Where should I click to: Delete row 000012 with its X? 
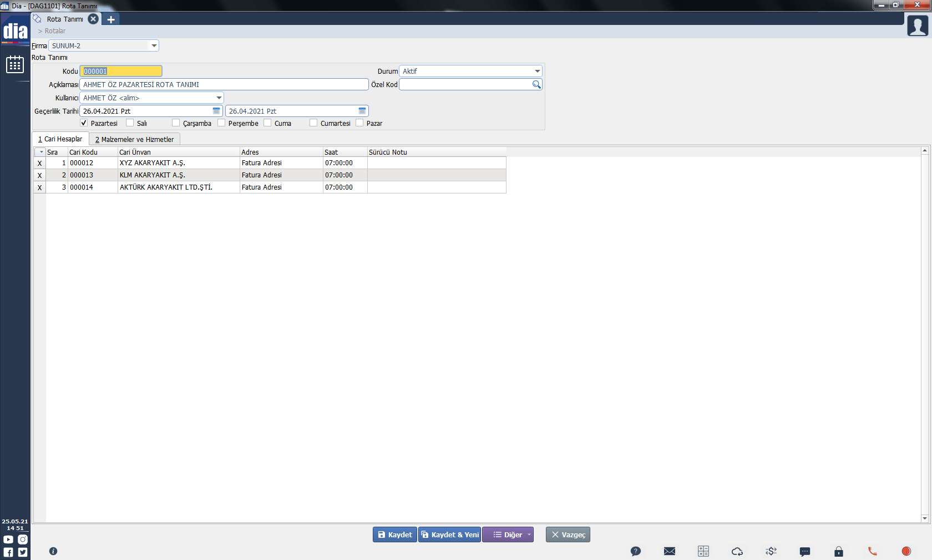(x=39, y=163)
